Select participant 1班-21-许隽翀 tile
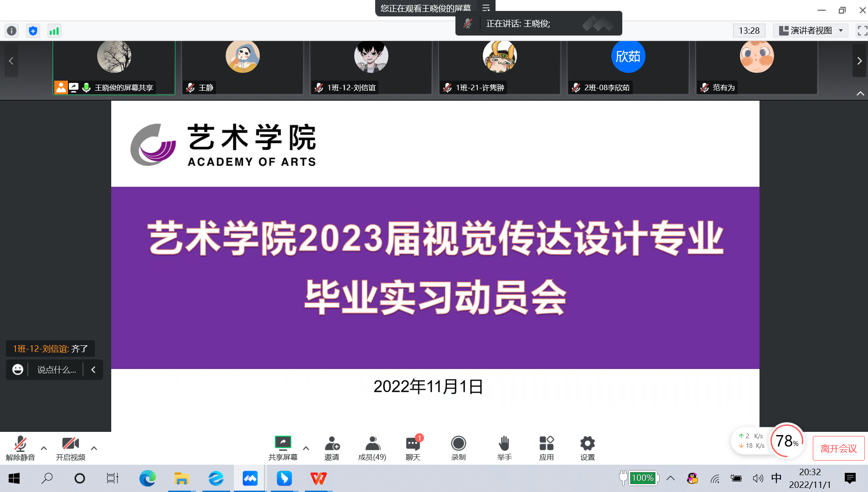 (500, 67)
